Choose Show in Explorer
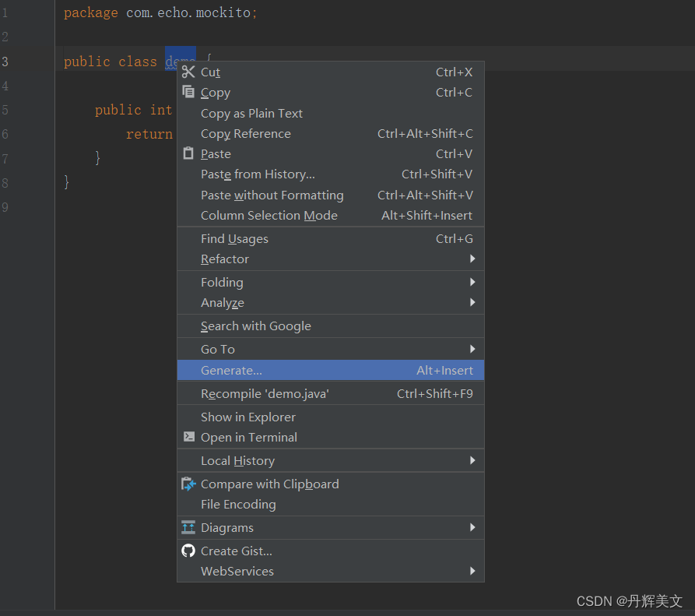Screen dimensions: 695x616 tap(247, 417)
